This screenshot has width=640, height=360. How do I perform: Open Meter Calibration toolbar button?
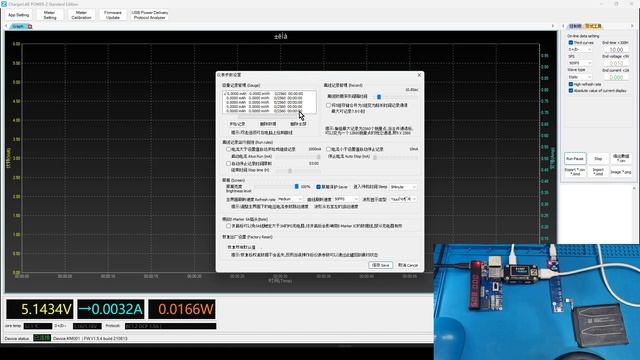pos(81,15)
